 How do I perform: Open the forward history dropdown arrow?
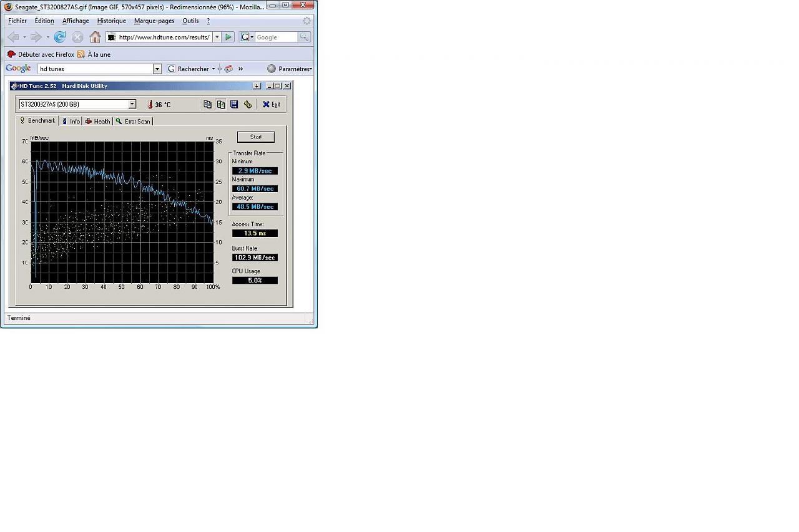click(x=47, y=37)
